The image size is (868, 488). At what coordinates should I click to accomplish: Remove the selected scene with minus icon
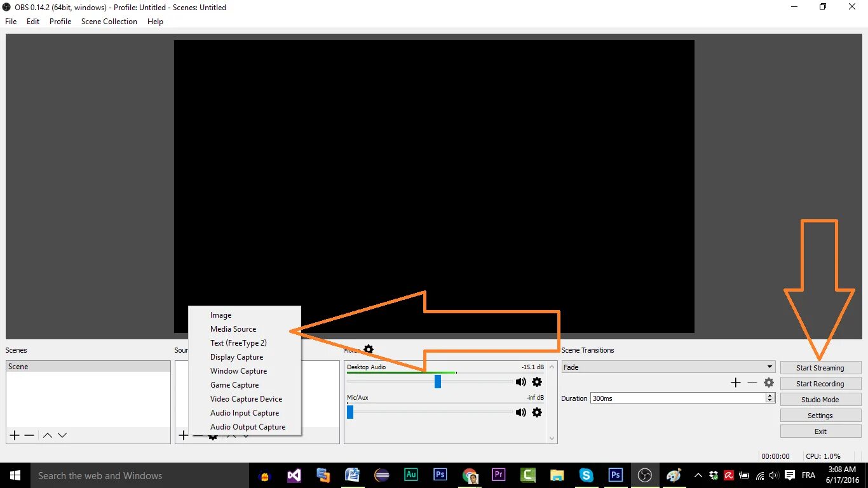point(29,435)
